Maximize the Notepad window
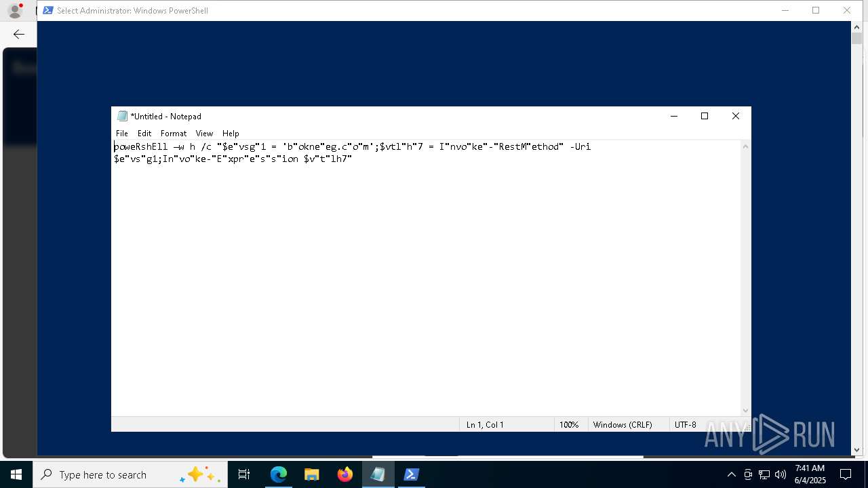Screen dimensions: 868x488 pyautogui.click(x=705, y=116)
